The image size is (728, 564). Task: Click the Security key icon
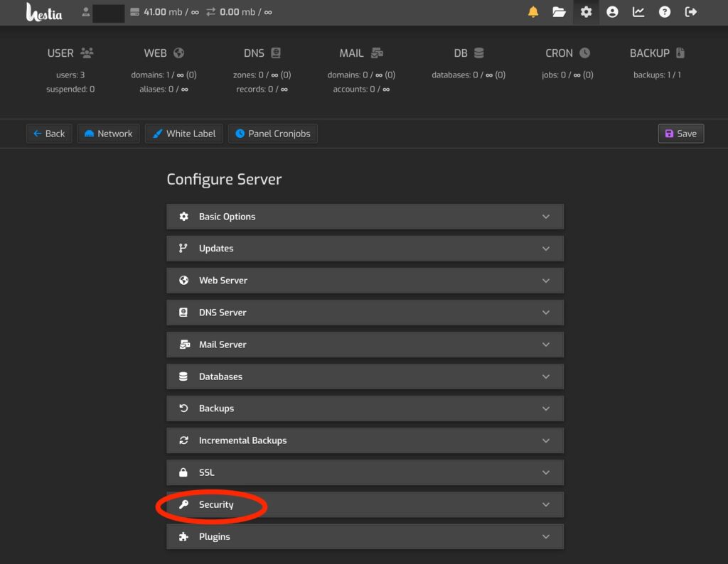[184, 504]
